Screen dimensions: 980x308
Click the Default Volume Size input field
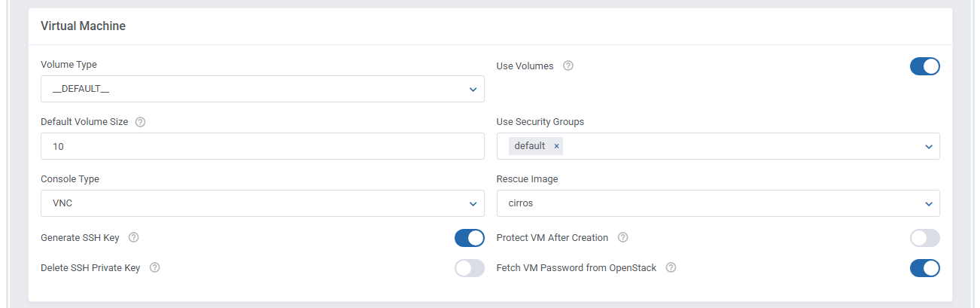(x=262, y=146)
